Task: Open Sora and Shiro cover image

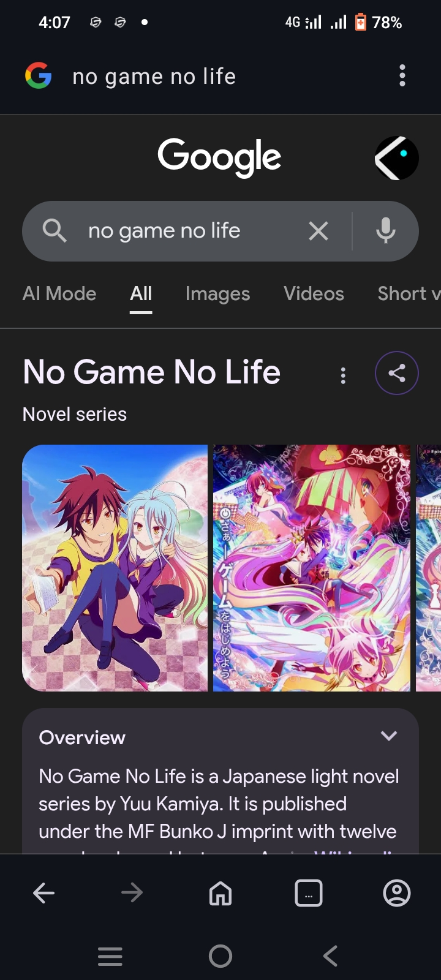Action: pyautogui.click(x=115, y=568)
